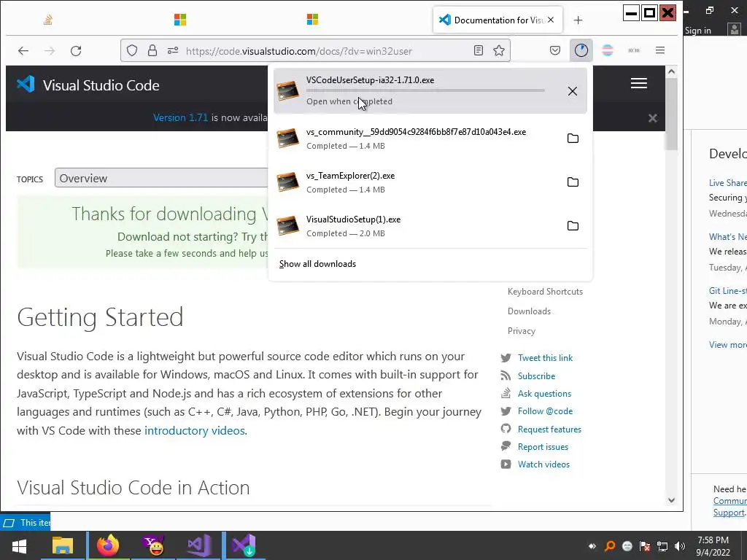Open Visual Studio Installer taskbar icon

244,545
